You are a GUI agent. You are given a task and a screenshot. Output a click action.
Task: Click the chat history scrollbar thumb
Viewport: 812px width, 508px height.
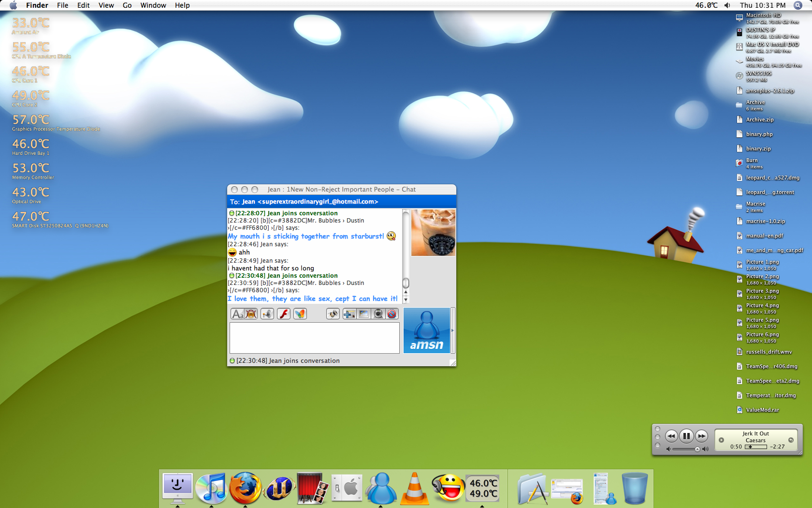pos(406,283)
